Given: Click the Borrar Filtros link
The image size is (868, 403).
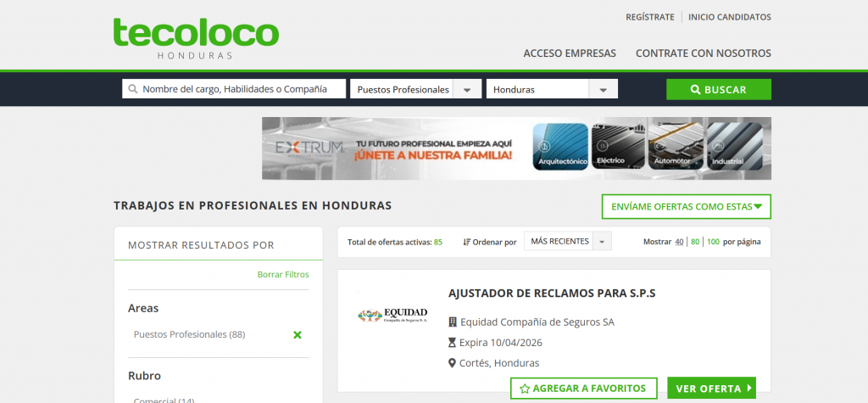Looking at the screenshot, I should tap(283, 274).
